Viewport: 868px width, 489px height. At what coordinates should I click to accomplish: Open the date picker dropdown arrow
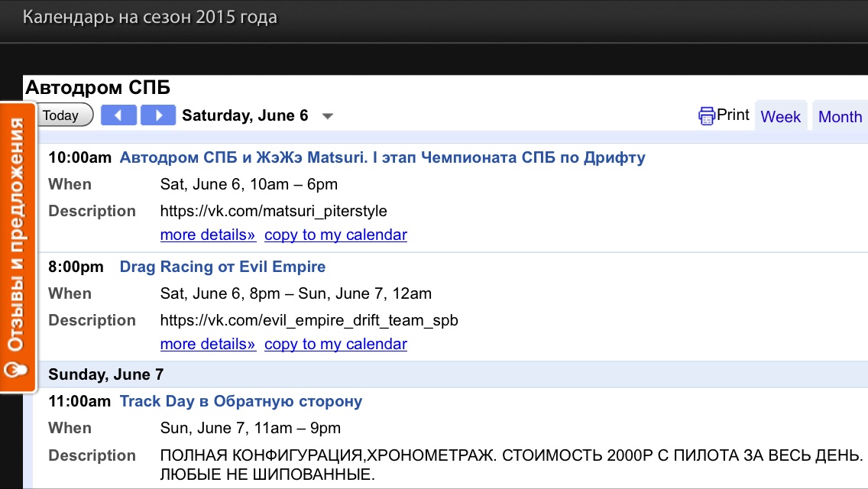328,117
